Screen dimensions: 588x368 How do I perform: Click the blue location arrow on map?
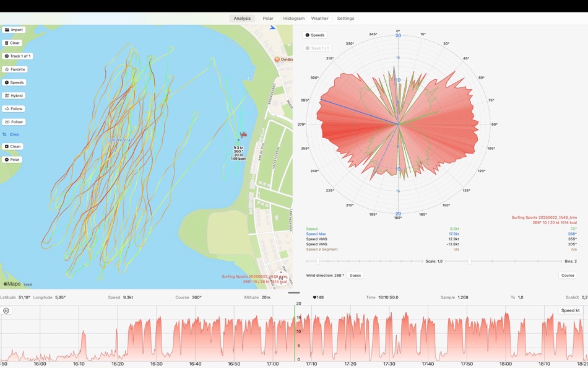point(272,27)
